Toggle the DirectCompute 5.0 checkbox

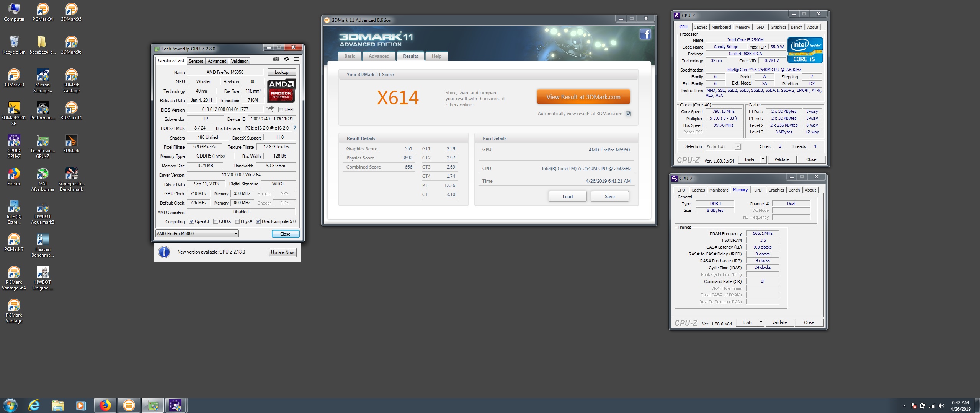[x=258, y=221]
